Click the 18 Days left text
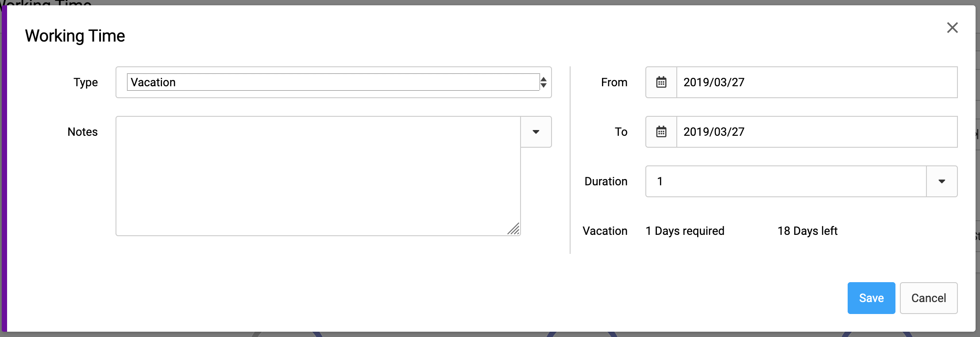Image resolution: width=980 pixels, height=337 pixels. 807,231
